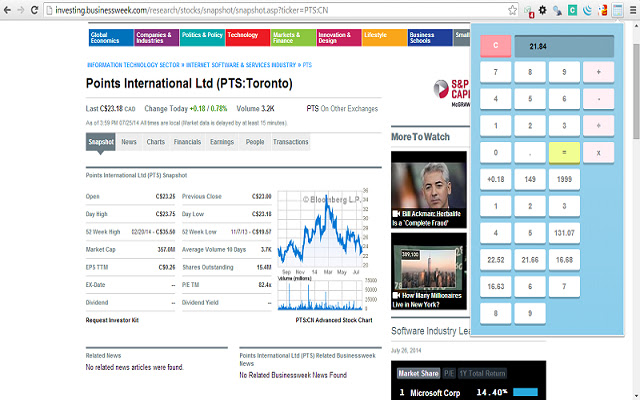Click the calculator display showing 21.84
640x400 pixels.
[x=564, y=46]
